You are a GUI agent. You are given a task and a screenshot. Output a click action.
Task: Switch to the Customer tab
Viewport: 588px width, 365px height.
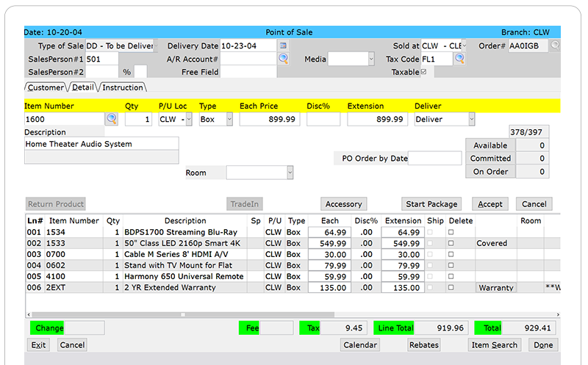[x=46, y=87]
